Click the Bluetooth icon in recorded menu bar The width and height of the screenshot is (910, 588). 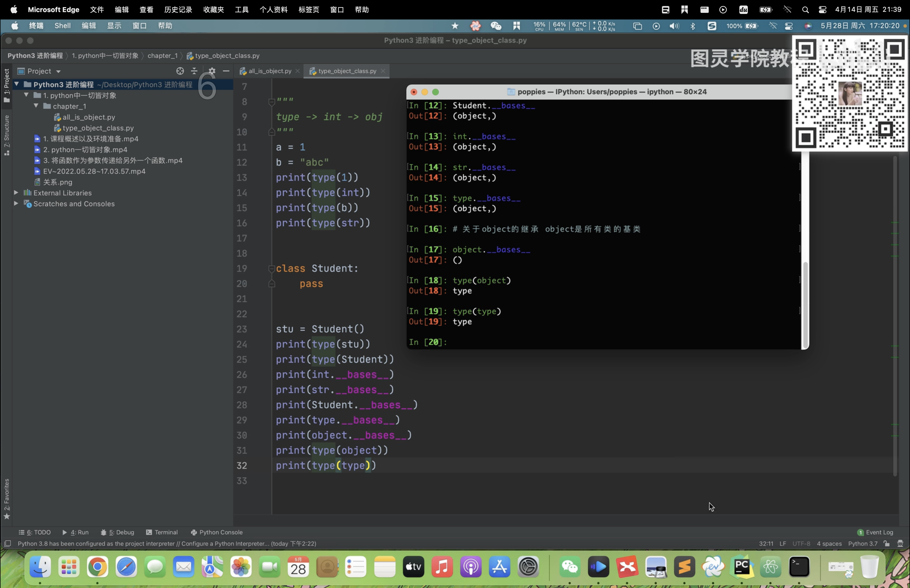coord(693,26)
